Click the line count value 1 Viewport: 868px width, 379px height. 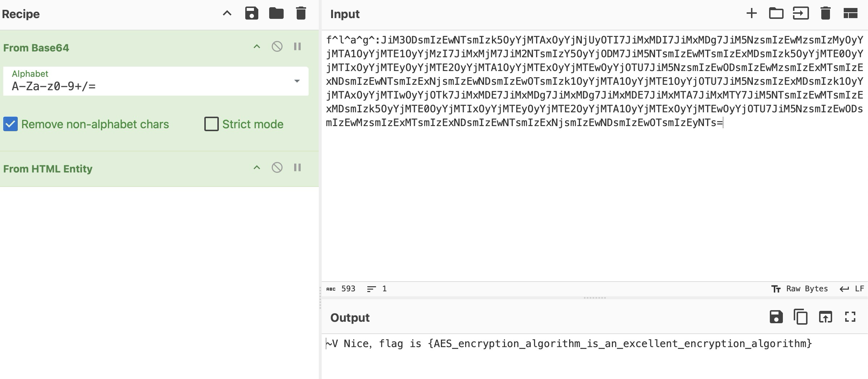click(x=384, y=289)
